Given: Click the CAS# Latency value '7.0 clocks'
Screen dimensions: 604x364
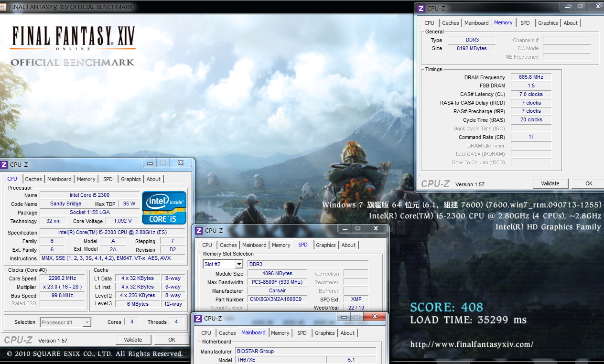Looking at the screenshot, I should point(531,94).
